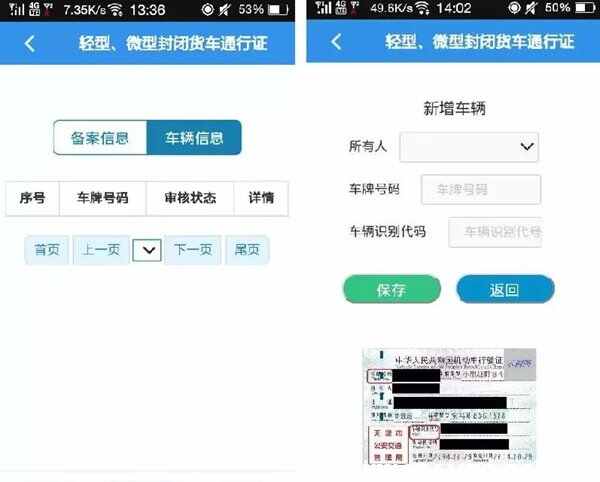Open the vehicle license sample image
Image resolution: width=600 pixels, height=482 pixels.
click(449, 406)
